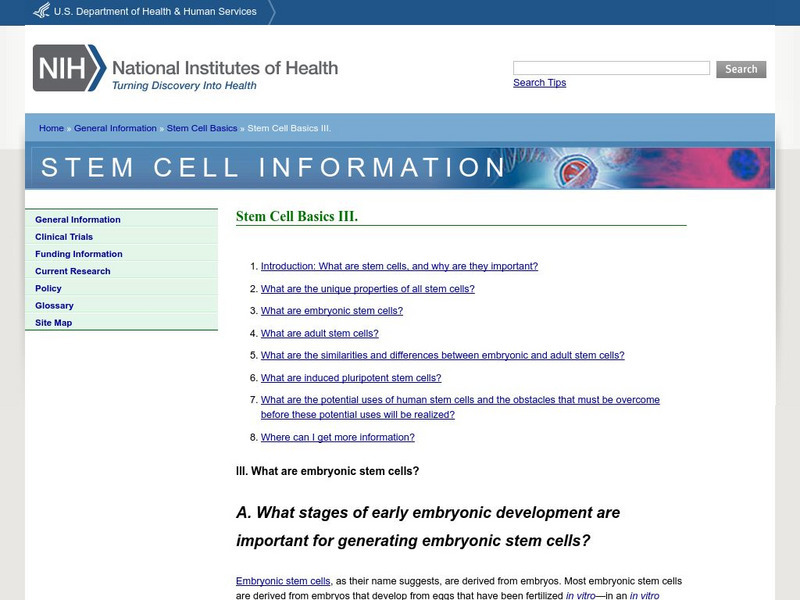Select Current Research in sidebar menu
Screen dimensions: 800x600
click(72, 271)
